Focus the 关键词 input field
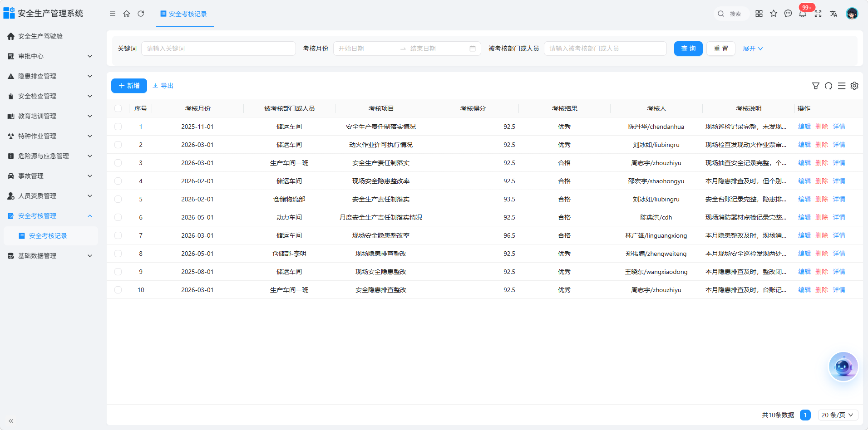 218,49
